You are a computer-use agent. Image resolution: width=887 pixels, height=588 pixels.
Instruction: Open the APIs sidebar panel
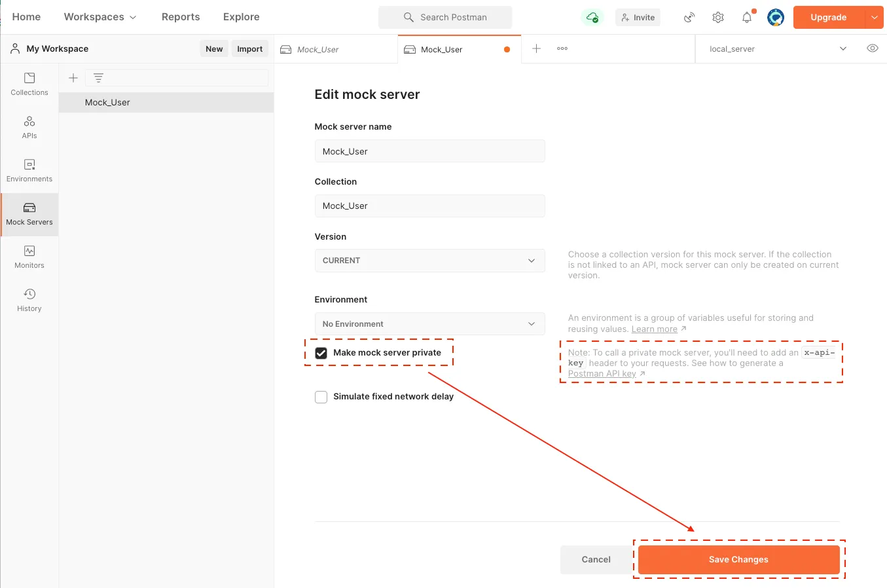[29, 128]
